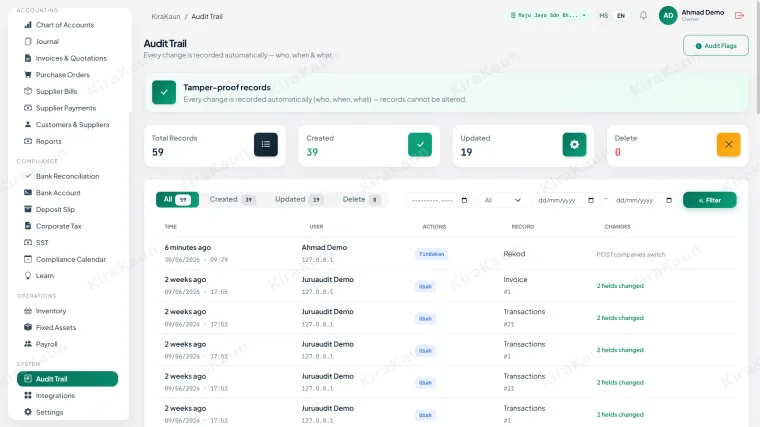Click the logout icon

(x=739, y=16)
